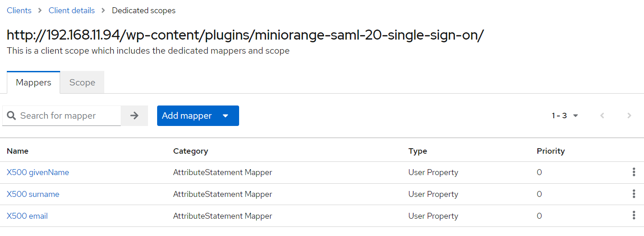The width and height of the screenshot is (644, 236).
Task: Open the X500 givenName mapper link
Action: [x=38, y=172]
